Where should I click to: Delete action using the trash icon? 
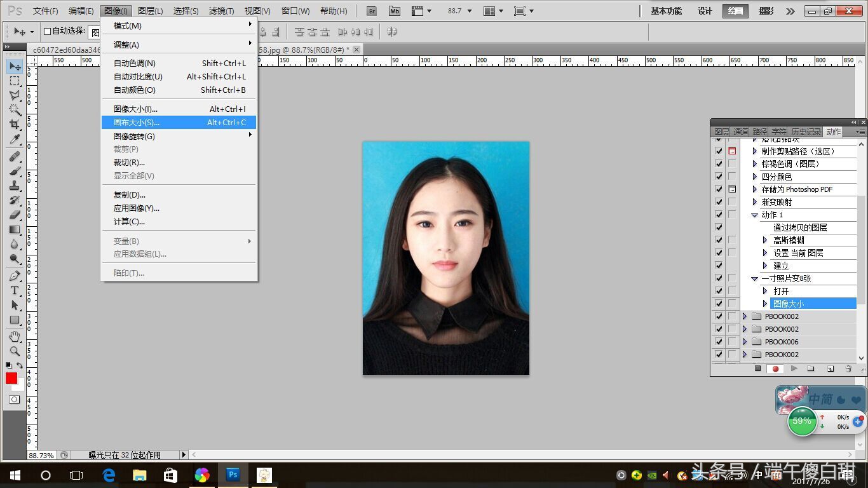848,369
